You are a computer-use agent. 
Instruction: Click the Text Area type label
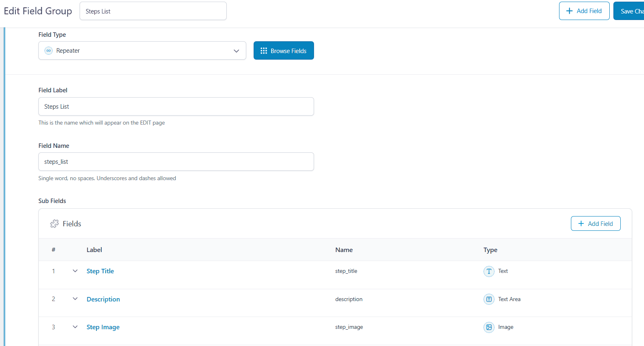tap(509, 299)
